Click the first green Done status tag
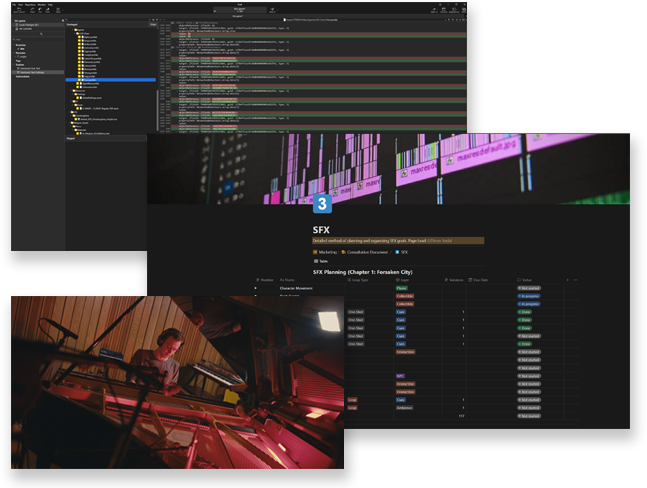647x488 pixels. click(x=527, y=311)
